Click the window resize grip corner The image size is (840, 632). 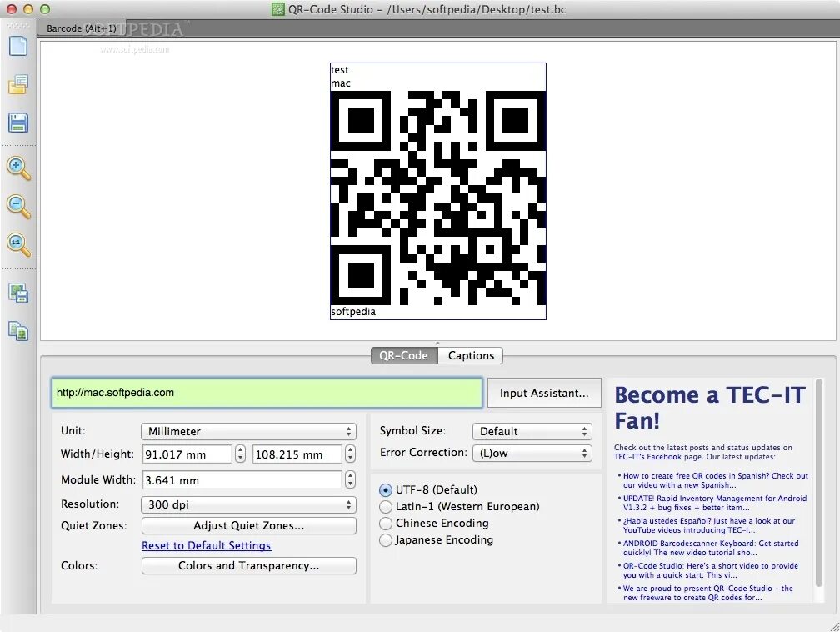coord(834,626)
